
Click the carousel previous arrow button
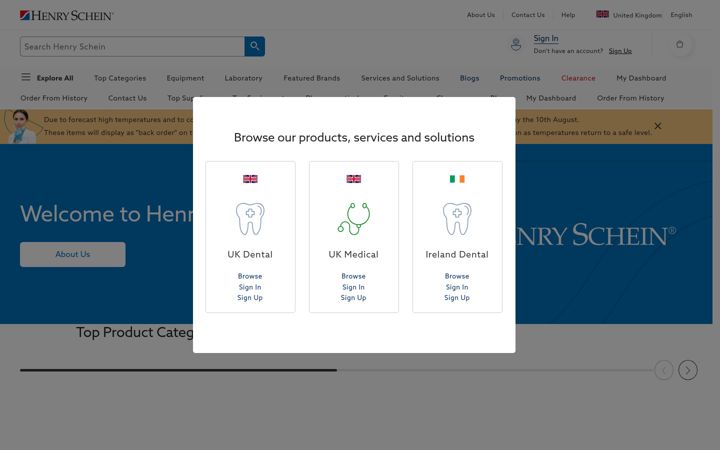point(664,370)
